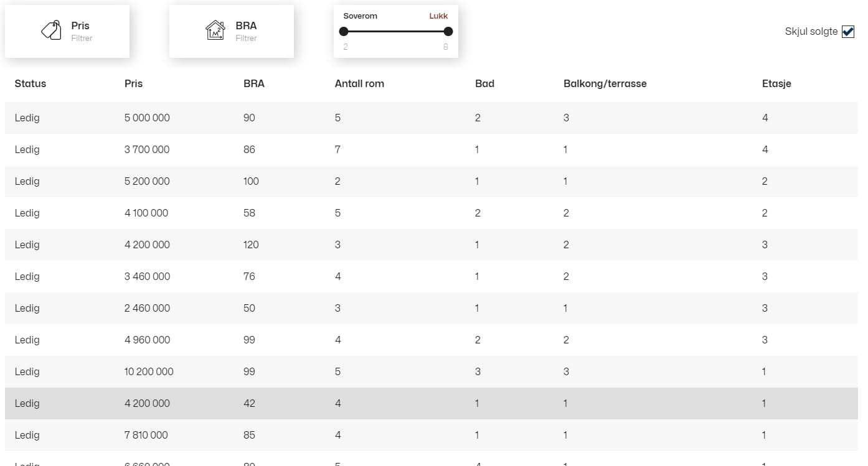
Task: Click the Bad column header
Action: [484, 83]
